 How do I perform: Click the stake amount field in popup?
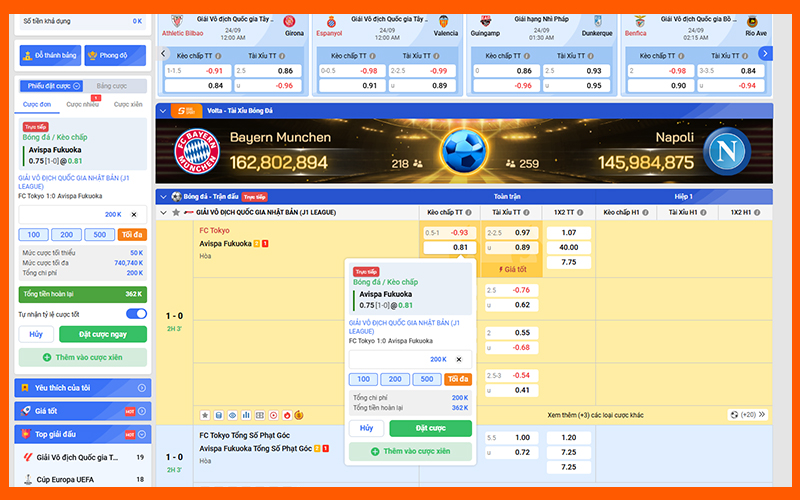tap(400, 359)
